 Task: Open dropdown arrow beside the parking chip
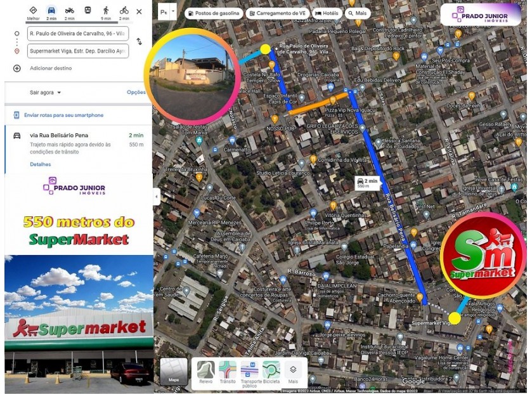pos(173,11)
